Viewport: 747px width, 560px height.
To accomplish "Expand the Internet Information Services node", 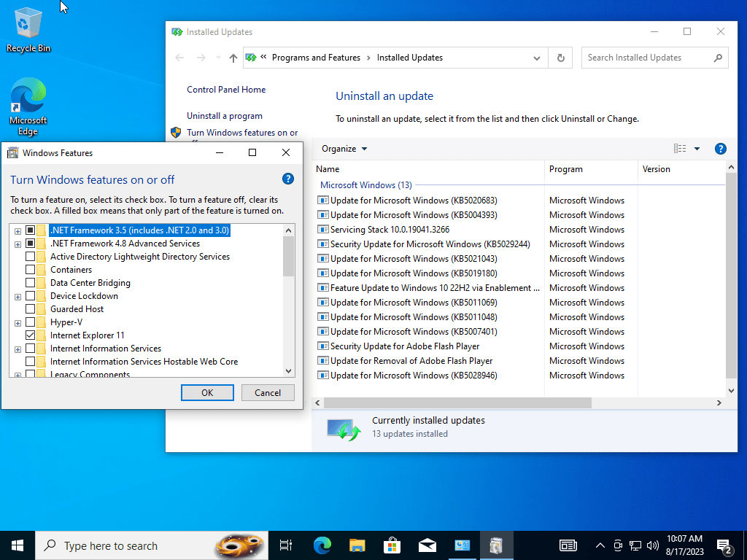I will click(18, 349).
